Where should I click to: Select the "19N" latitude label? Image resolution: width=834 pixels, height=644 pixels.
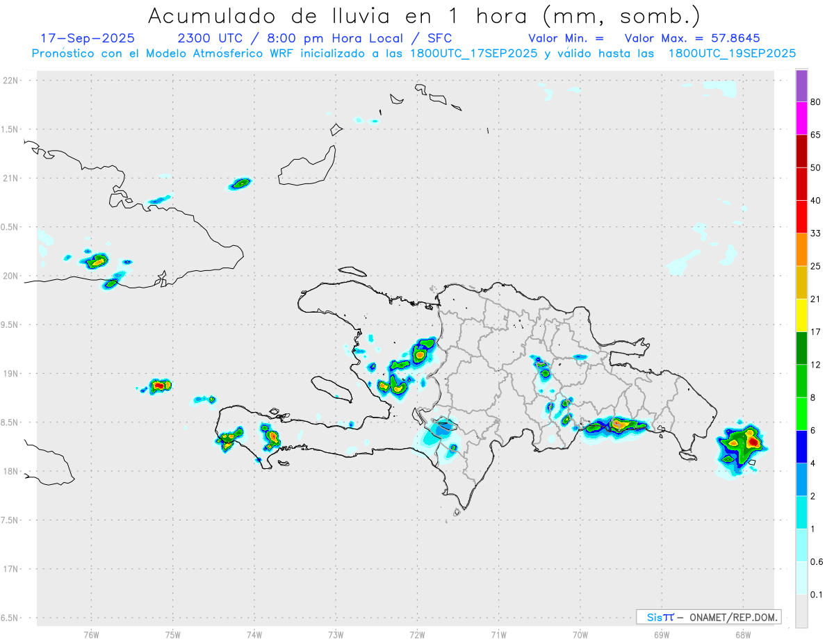coord(11,374)
